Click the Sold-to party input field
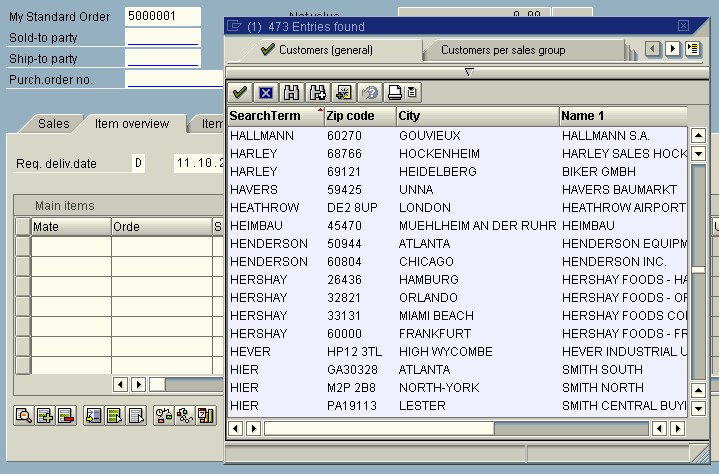719x474 pixels. 162,38
